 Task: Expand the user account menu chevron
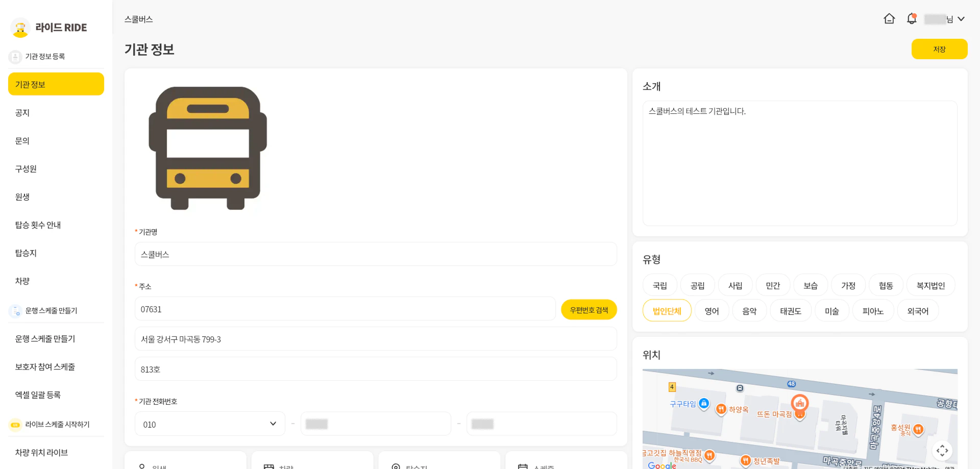pyautogui.click(x=961, y=19)
